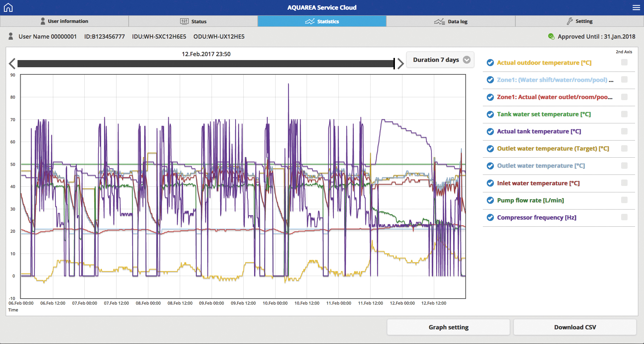Check 2nd Axis box for Inlet water temperature
Viewport: 644px width, 344px height.
[x=624, y=183]
